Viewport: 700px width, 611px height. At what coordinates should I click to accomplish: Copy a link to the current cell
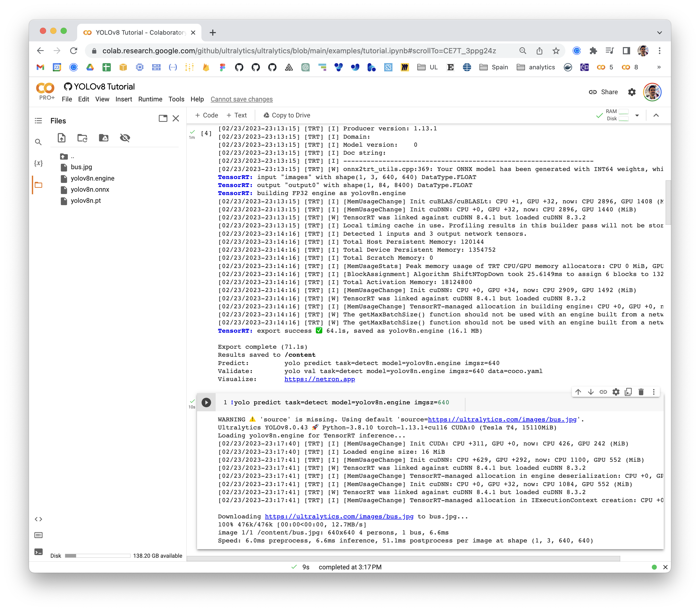pos(603,392)
